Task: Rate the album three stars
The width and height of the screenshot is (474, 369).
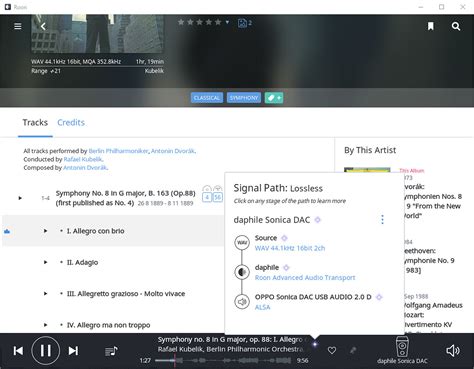Action: pos(199,22)
